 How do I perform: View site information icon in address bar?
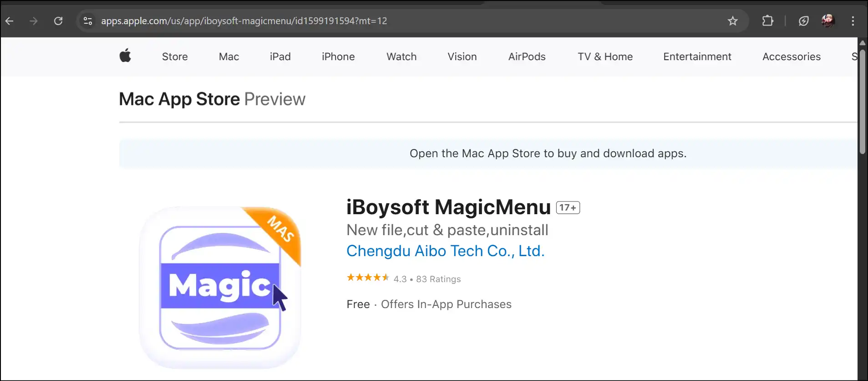(x=88, y=21)
